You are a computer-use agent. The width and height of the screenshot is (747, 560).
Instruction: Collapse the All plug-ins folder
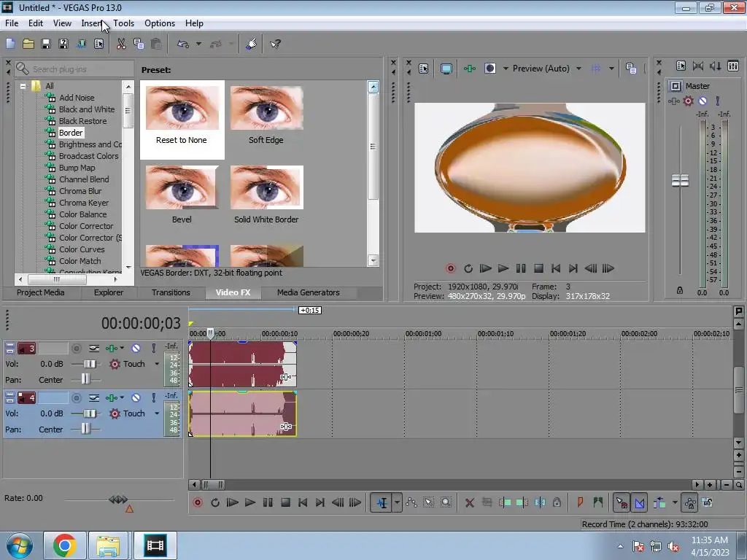[x=23, y=86]
